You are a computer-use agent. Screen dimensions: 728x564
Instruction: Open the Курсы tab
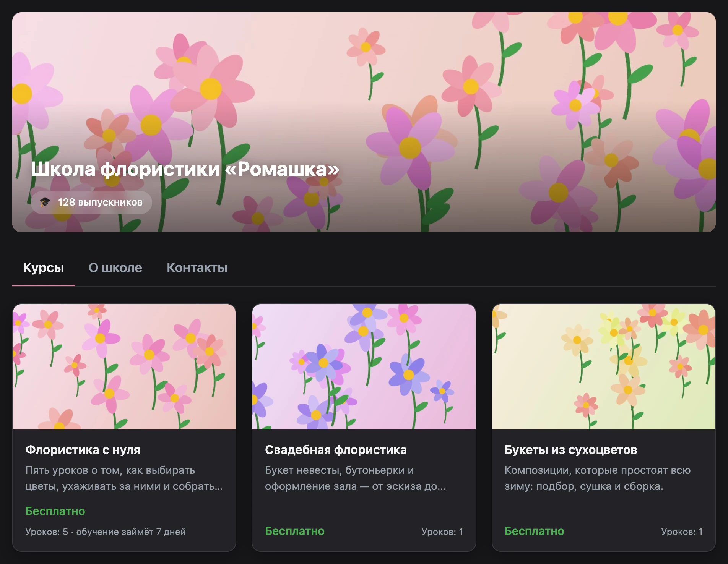(x=44, y=267)
